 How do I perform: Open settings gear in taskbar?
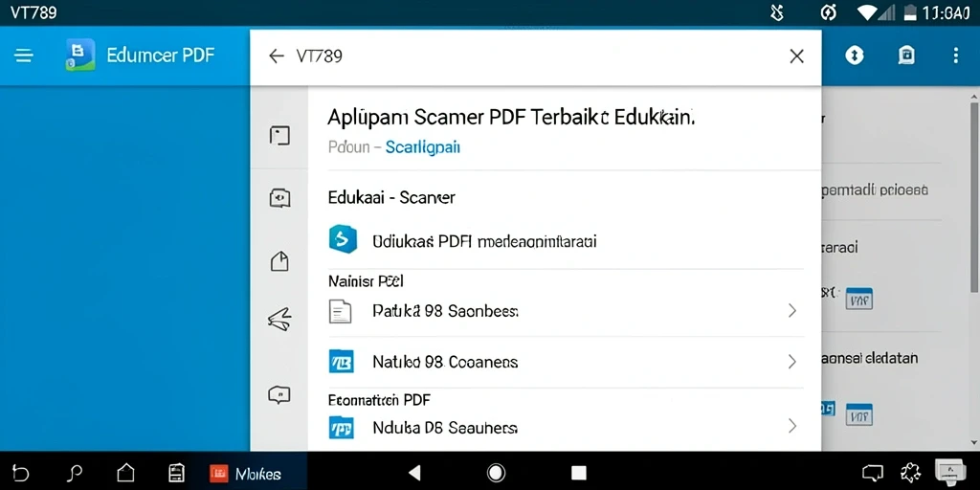click(x=909, y=473)
